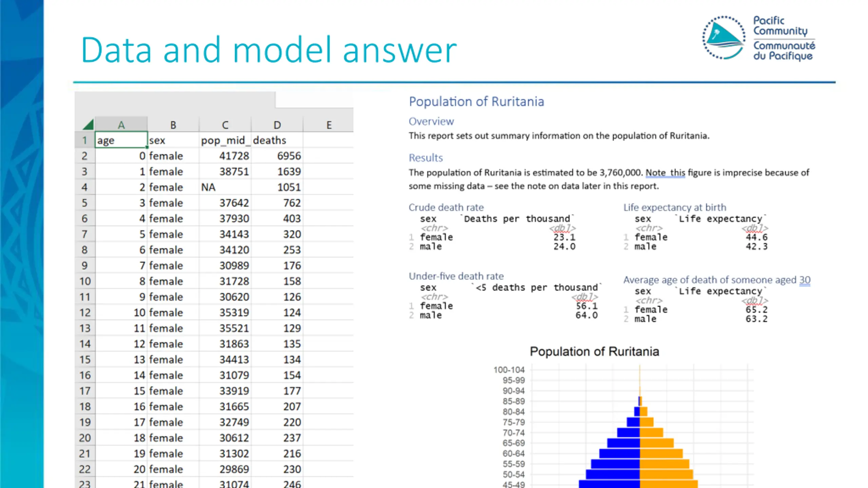Image resolution: width=868 pixels, height=488 pixels.
Task: Click male value 63.2
Action: click(x=756, y=319)
